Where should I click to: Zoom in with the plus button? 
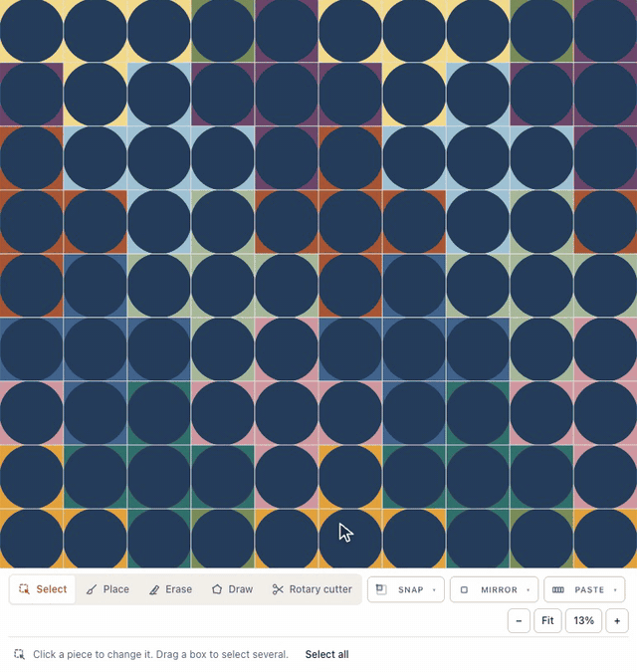[617, 620]
